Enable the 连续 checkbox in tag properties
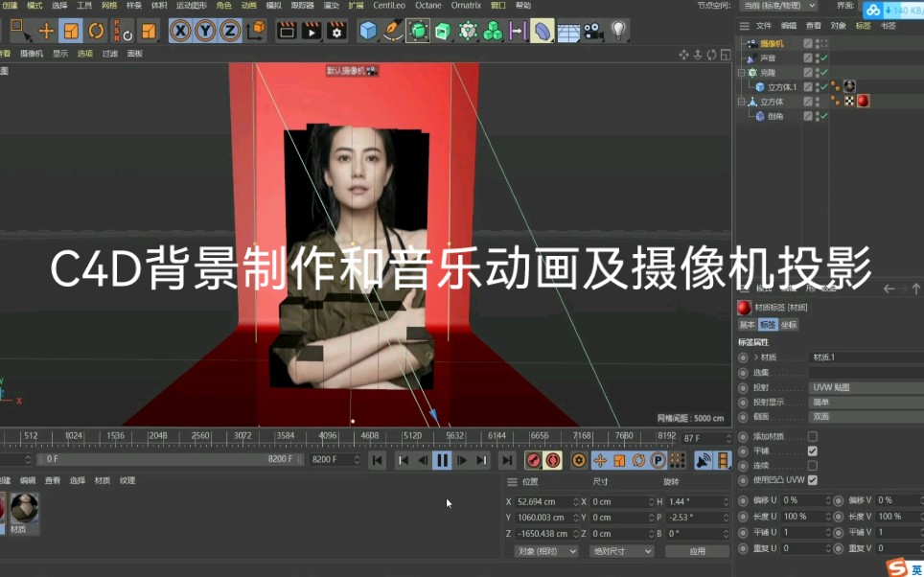Image resolution: width=924 pixels, height=577 pixels. click(812, 465)
